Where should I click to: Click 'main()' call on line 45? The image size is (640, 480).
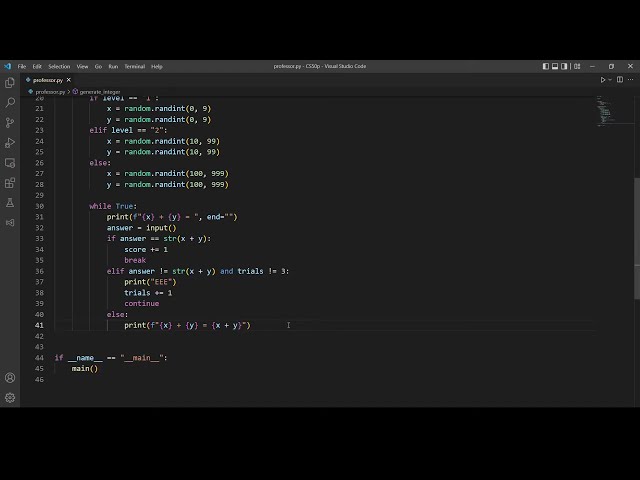coord(85,369)
